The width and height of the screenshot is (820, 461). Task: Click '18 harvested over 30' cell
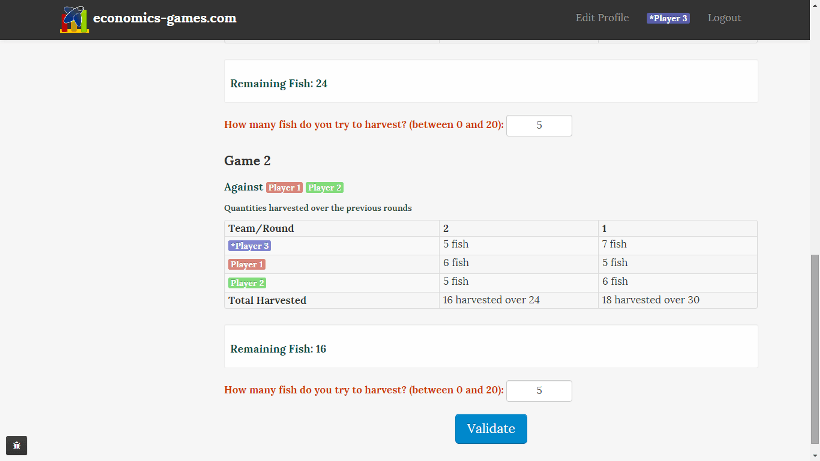pos(678,300)
